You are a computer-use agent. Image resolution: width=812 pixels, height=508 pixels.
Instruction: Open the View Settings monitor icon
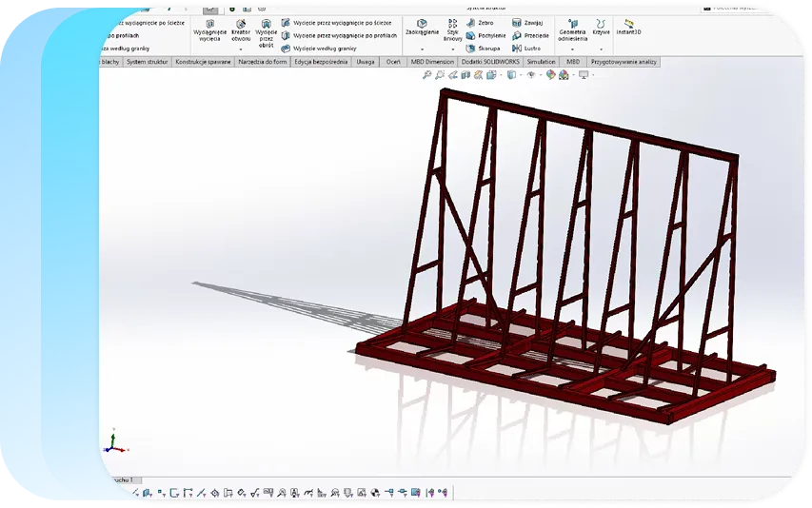click(x=584, y=75)
